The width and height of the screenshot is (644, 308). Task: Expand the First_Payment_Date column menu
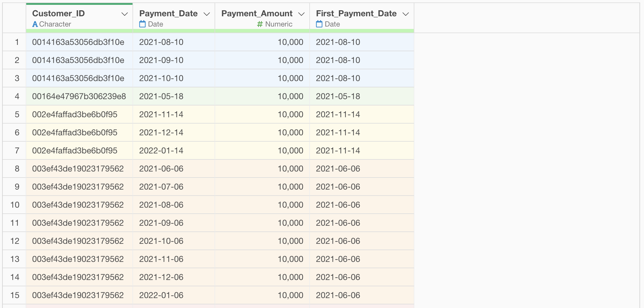(406, 14)
